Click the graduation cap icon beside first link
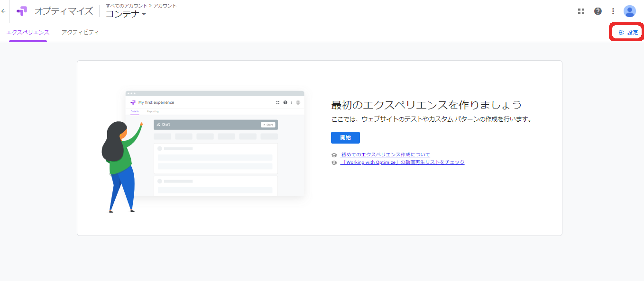Image resolution: width=644 pixels, height=281 pixels. coord(334,155)
